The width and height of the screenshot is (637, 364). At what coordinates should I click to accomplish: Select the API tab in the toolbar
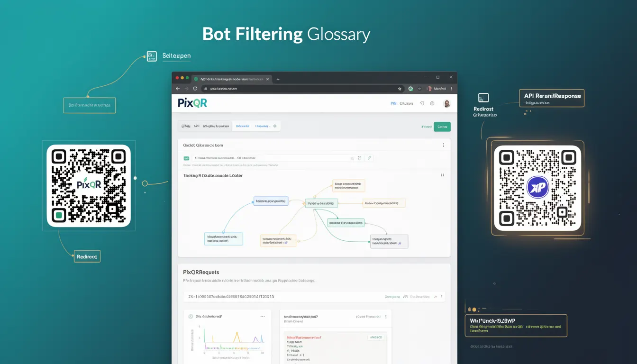coord(196,126)
